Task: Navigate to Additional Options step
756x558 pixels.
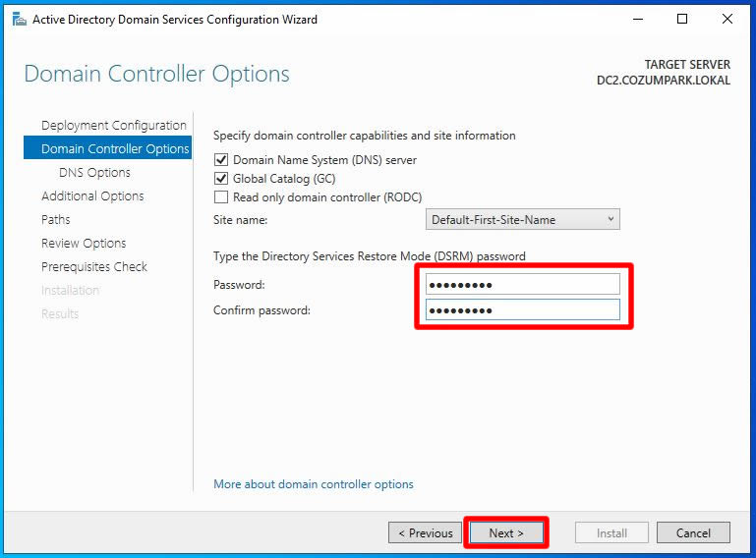Action: coord(92,196)
